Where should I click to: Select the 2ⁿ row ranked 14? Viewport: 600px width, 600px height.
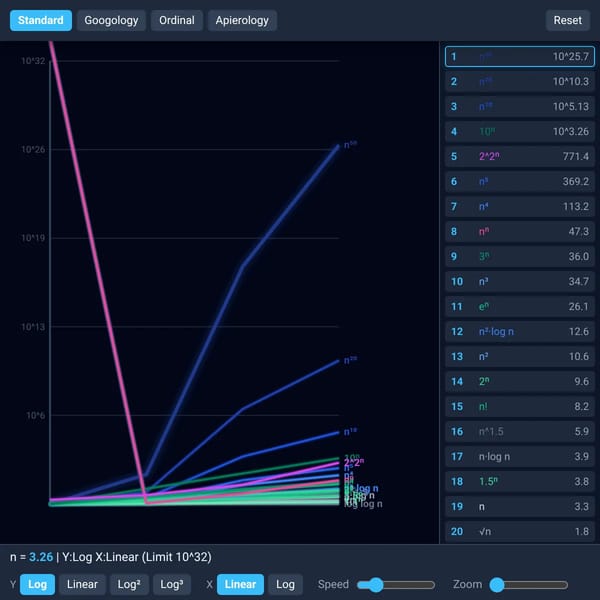coord(520,382)
